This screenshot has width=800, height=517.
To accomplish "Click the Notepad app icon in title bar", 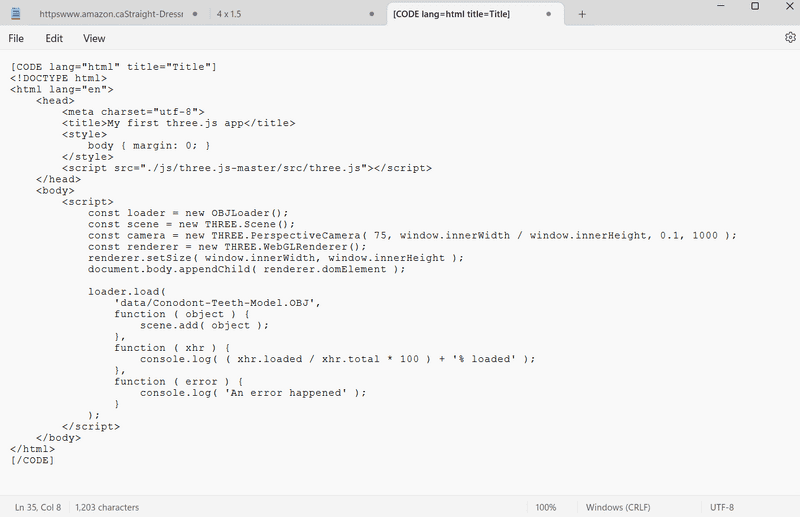I will (16, 14).
